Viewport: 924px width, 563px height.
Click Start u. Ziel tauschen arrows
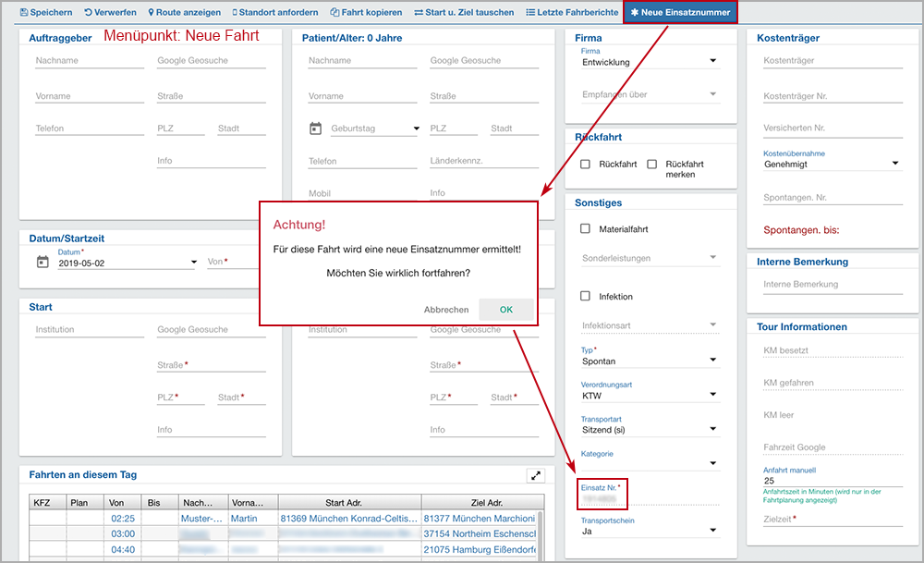pyautogui.click(x=419, y=13)
